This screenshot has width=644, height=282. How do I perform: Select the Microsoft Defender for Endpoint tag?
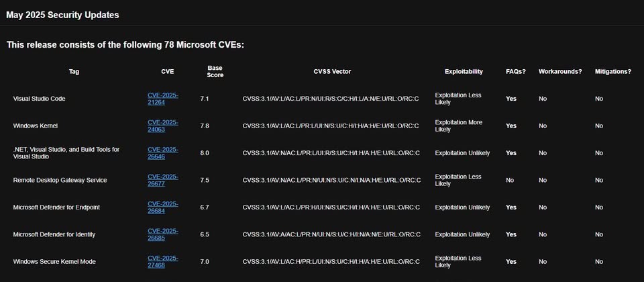tap(56, 207)
